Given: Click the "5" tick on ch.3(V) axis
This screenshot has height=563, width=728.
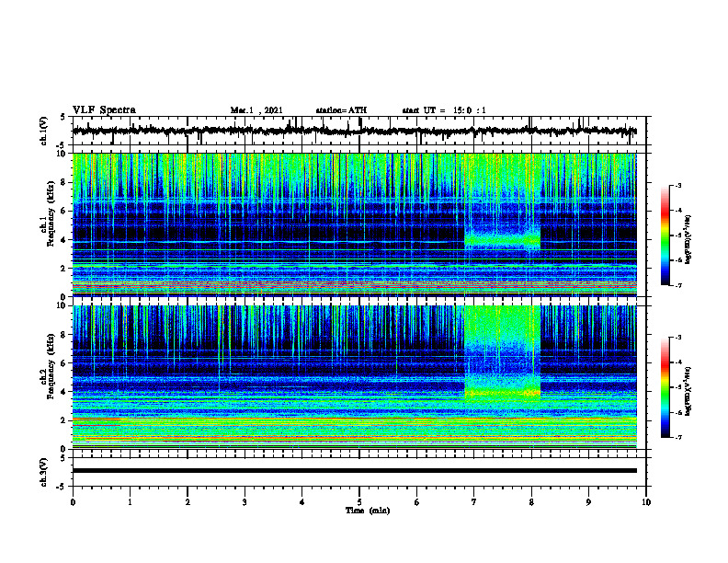Looking at the screenshot, I should click(x=63, y=458).
